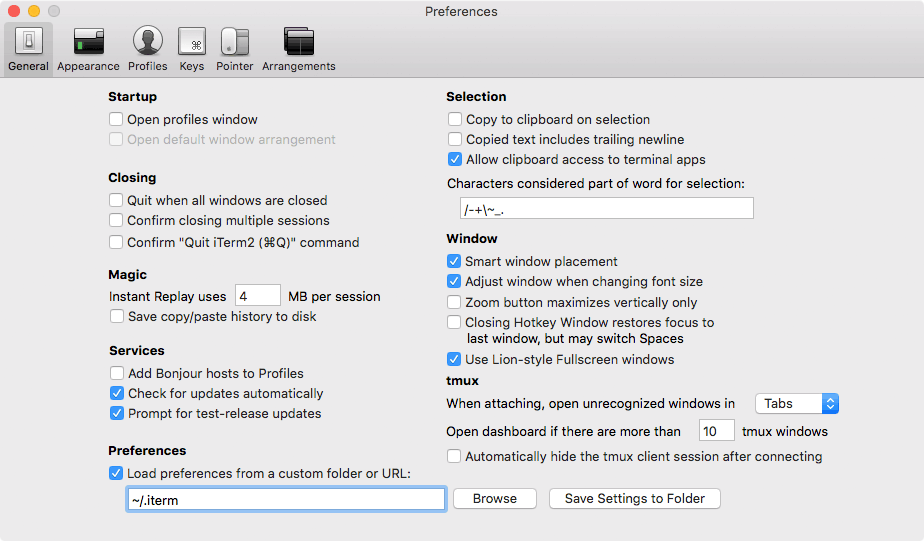This screenshot has width=924, height=541.
Task: Disable Check for updates automatically
Action: click(x=117, y=393)
